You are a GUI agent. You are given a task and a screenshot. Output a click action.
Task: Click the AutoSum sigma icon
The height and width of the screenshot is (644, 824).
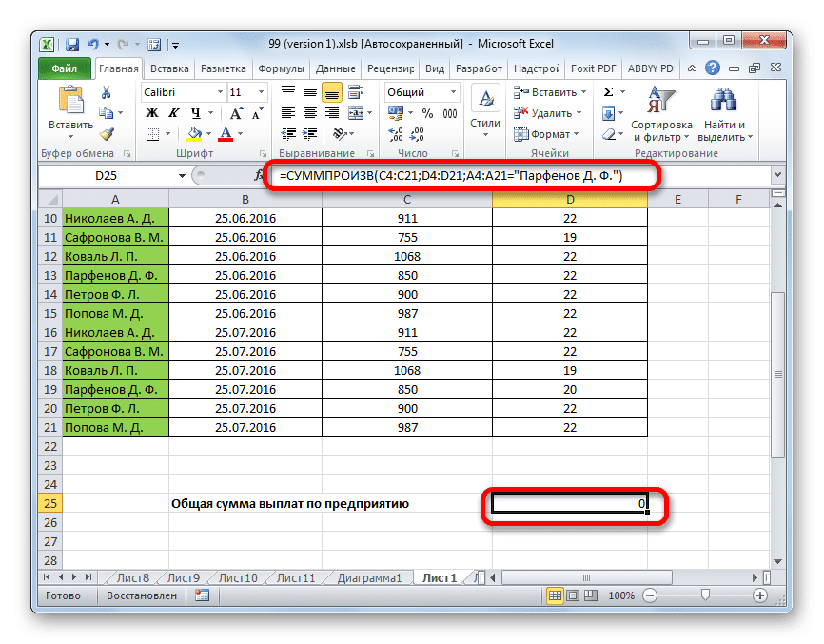point(609,92)
